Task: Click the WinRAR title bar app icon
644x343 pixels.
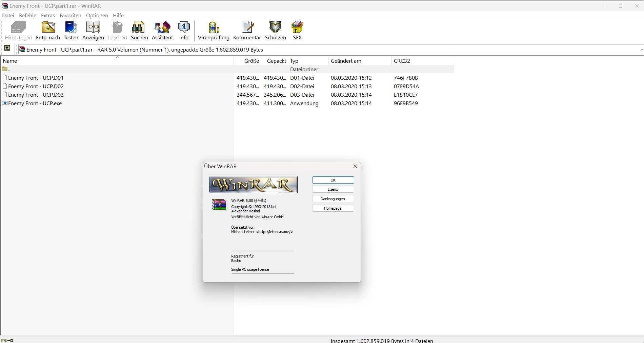Action: pos(5,6)
